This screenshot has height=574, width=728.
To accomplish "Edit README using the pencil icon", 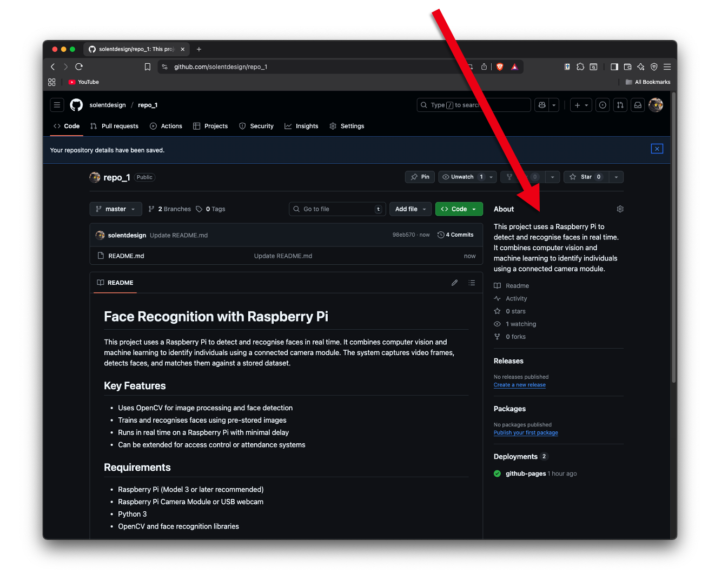I will [x=454, y=283].
